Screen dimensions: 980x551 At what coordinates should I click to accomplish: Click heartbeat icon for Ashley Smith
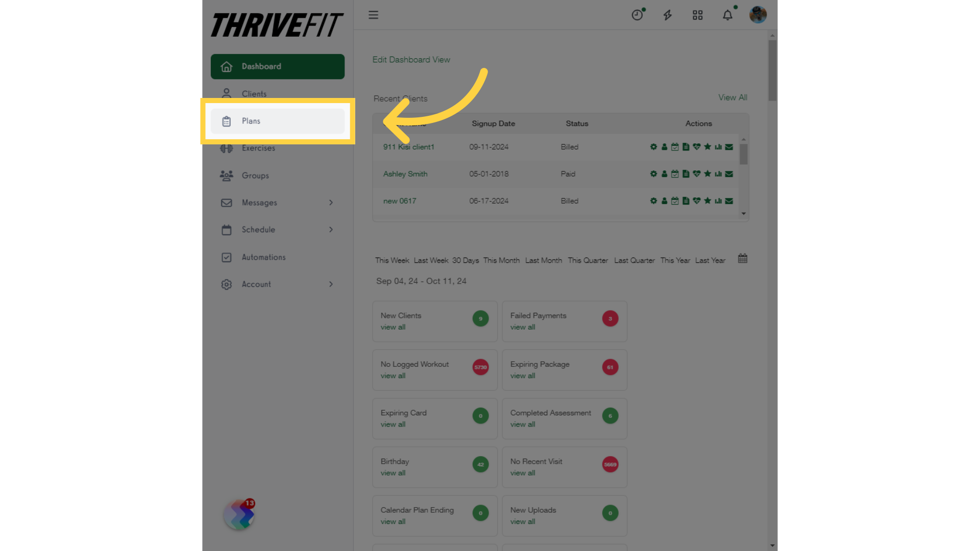pyautogui.click(x=697, y=174)
